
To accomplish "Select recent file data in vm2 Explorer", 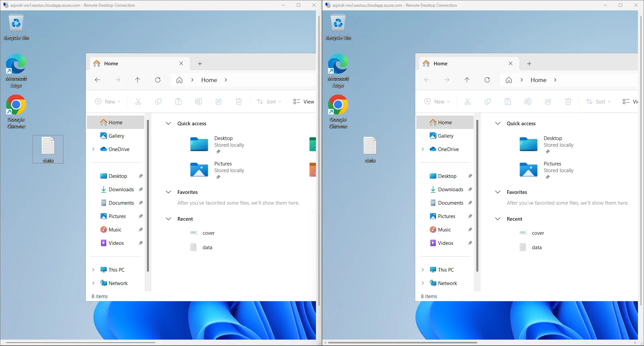I will click(531, 247).
